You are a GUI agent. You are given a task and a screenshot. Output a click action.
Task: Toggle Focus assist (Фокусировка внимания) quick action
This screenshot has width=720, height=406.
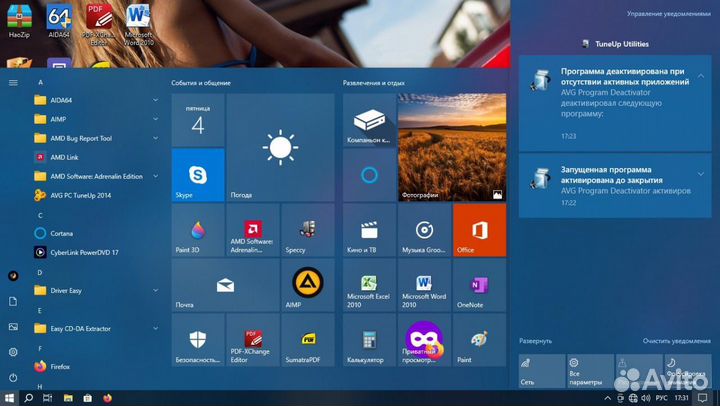688,371
